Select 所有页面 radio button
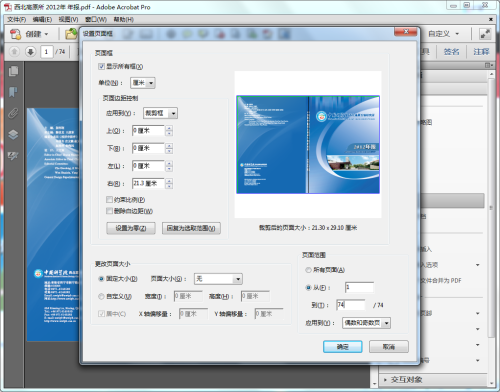The height and width of the screenshot is (392, 500). pyautogui.click(x=308, y=270)
